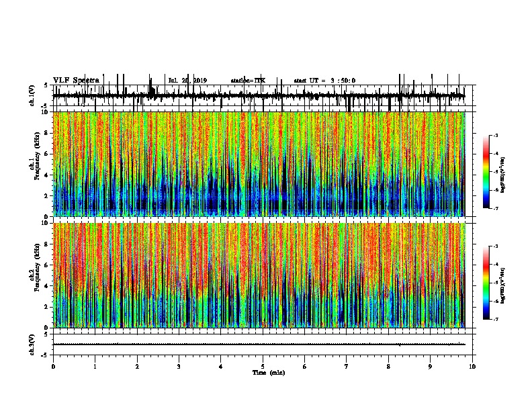Click the date label "Jul. 20, 2019"

[187, 81]
